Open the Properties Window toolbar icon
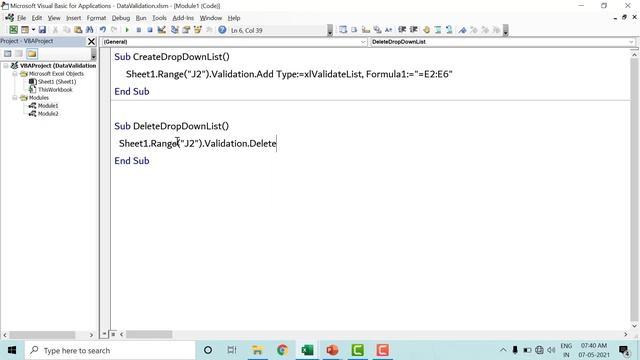 pos(186,30)
